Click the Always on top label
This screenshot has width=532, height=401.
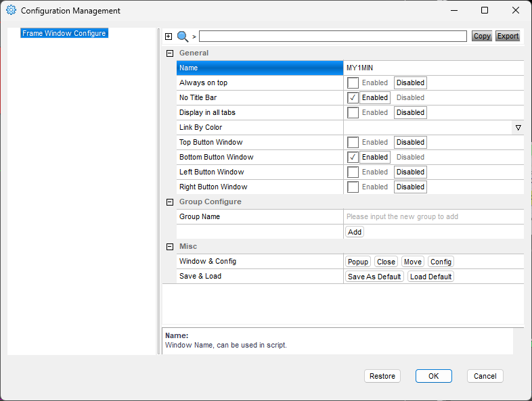[203, 82]
